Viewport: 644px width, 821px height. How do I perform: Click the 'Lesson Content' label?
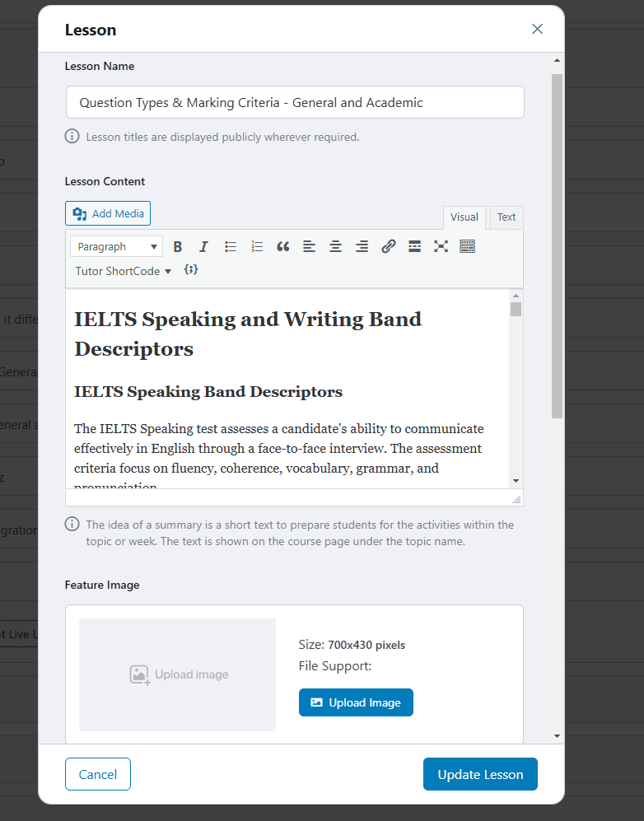pos(105,181)
